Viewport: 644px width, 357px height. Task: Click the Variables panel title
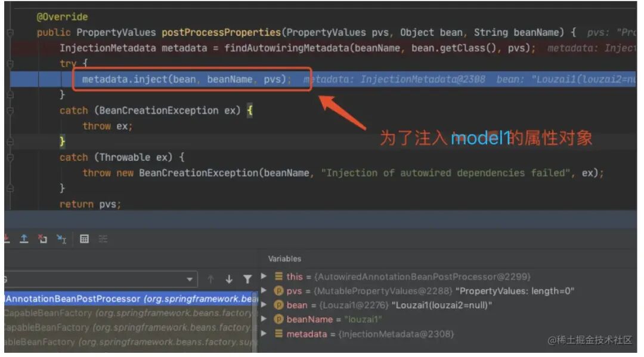pyautogui.click(x=284, y=258)
